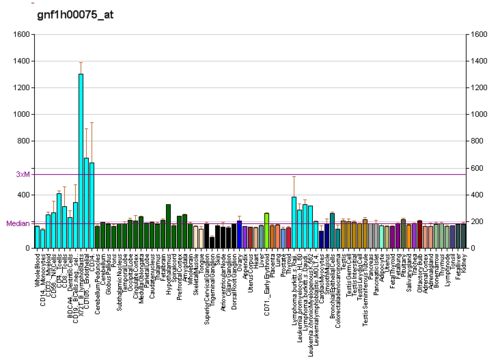Click the purple 3xM label

point(23,174)
